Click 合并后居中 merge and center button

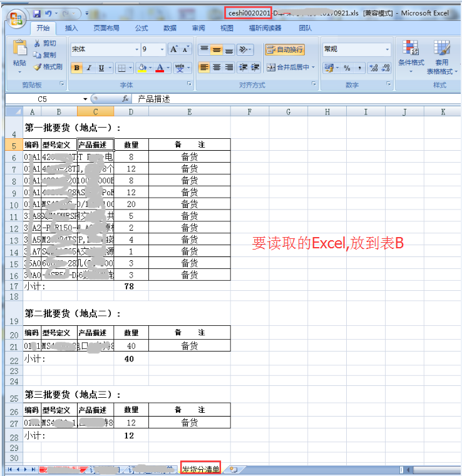click(287, 68)
